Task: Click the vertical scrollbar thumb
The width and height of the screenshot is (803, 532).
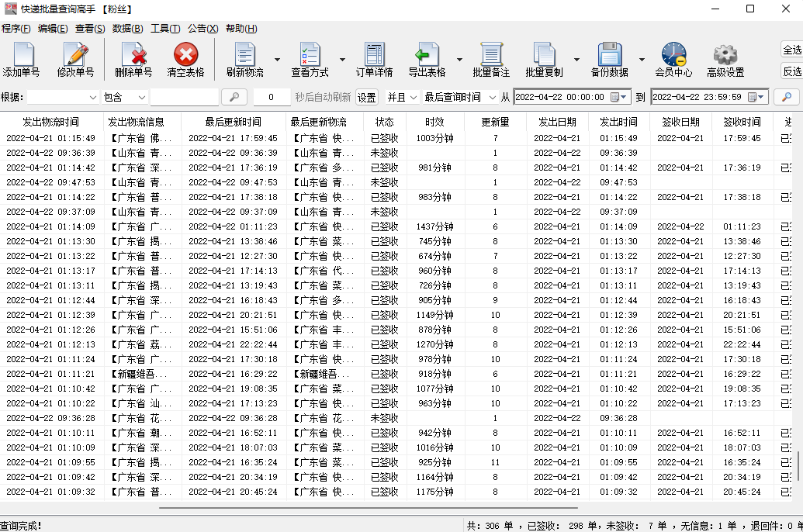Action: click(798, 466)
